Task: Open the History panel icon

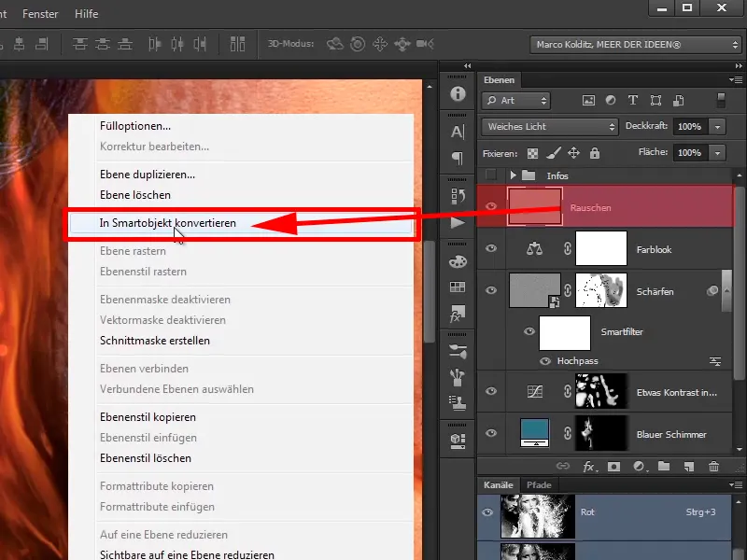Action: pos(458,196)
